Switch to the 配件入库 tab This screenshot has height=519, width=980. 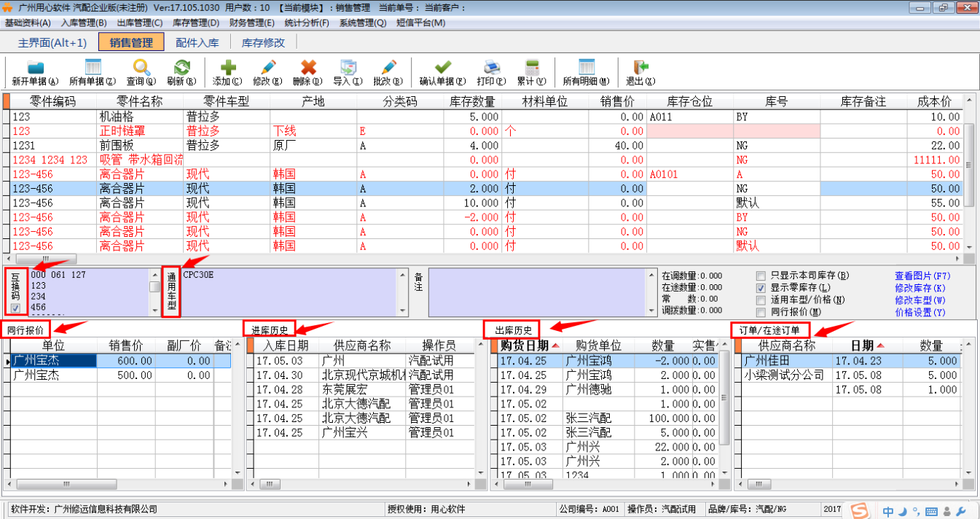coord(197,42)
